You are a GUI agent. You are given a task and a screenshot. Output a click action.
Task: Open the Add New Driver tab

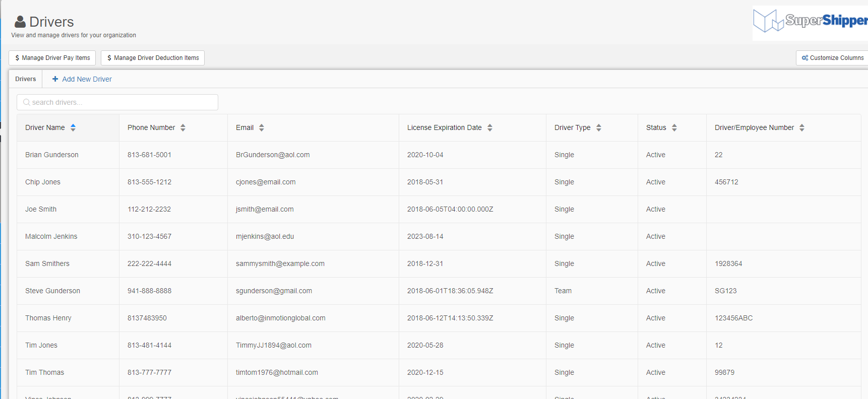(x=87, y=79)
